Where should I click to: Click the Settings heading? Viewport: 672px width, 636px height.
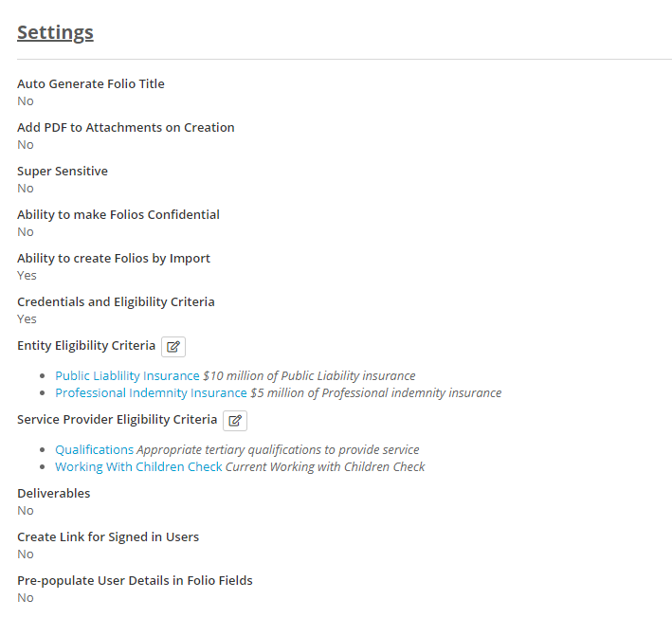click(55, 32)
